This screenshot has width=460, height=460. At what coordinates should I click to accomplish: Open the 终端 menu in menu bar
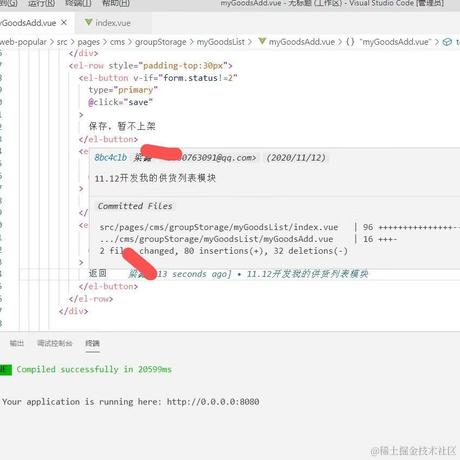point(78,3)
